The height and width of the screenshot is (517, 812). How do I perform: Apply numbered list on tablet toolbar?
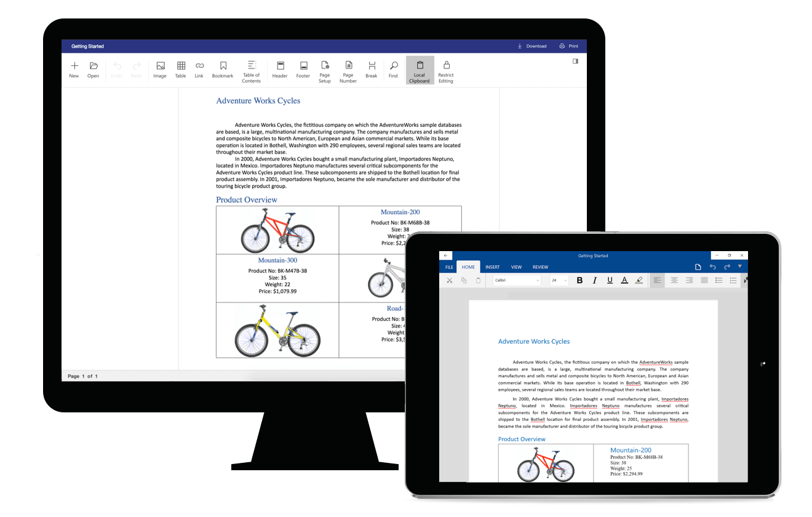(x=733, y=281)
